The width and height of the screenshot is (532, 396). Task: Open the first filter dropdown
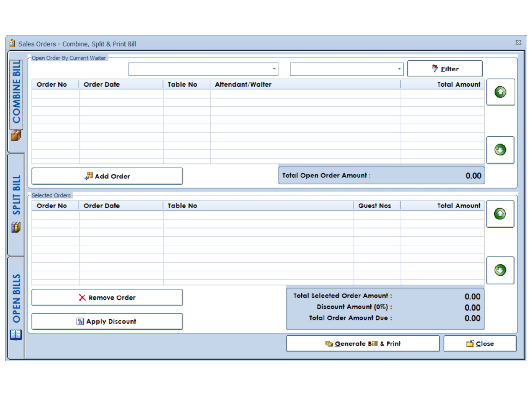point(274,69)
